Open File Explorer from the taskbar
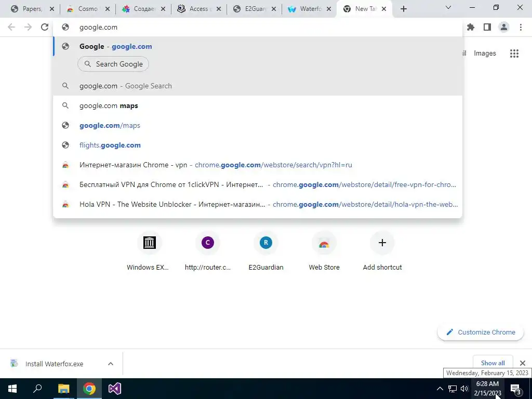This screenshot has width=532, height=399. (x=63, y=389)
